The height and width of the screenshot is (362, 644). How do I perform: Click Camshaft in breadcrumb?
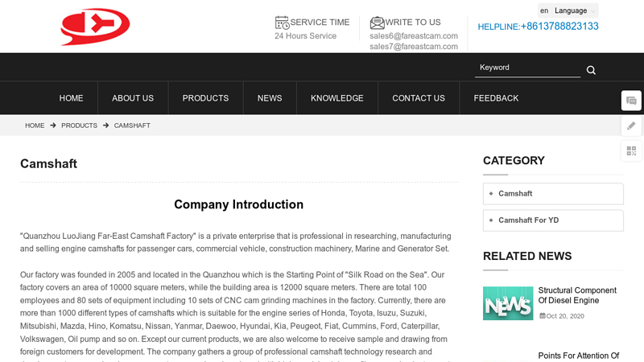point(132,125)
